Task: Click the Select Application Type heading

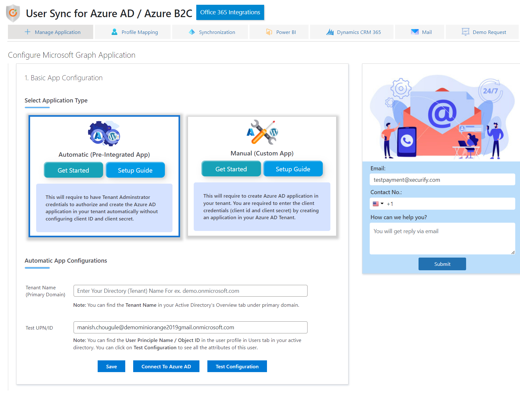Action: point(56,101)
